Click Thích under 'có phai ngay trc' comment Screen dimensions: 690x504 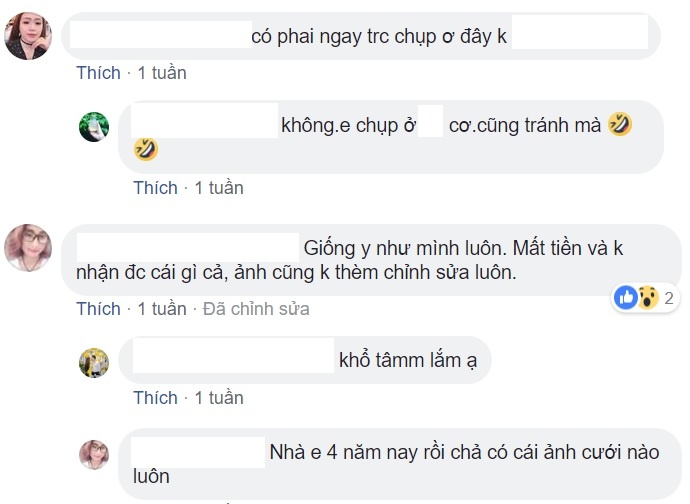coord(98,73)
